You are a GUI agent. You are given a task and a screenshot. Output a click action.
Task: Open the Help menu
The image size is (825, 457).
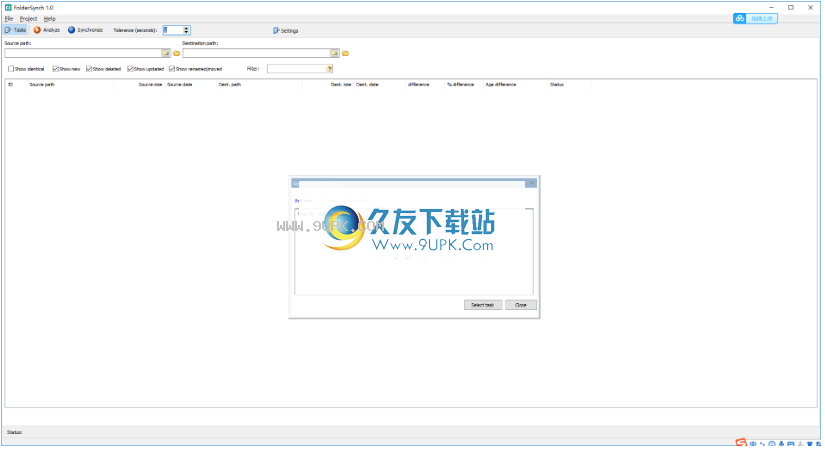tap(49, 18)
